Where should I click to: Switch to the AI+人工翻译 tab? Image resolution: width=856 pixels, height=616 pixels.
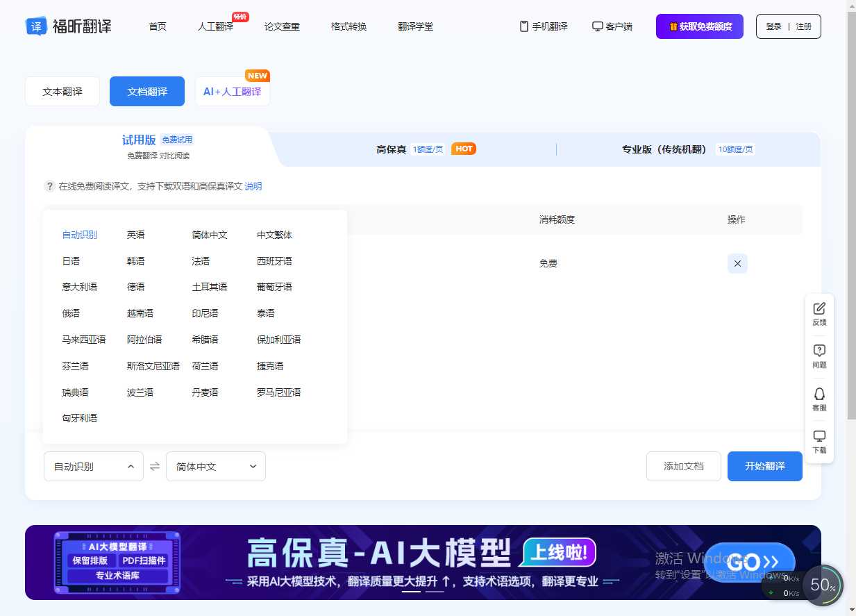(x=233, y=92)
